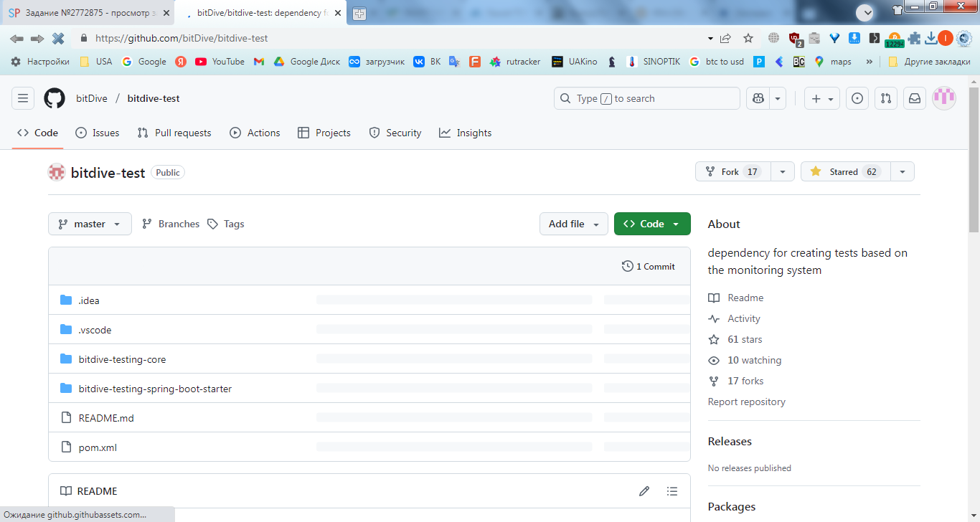The image size is (980, 522).
Task: Click the browser back arrow
Action: [17, 38]
